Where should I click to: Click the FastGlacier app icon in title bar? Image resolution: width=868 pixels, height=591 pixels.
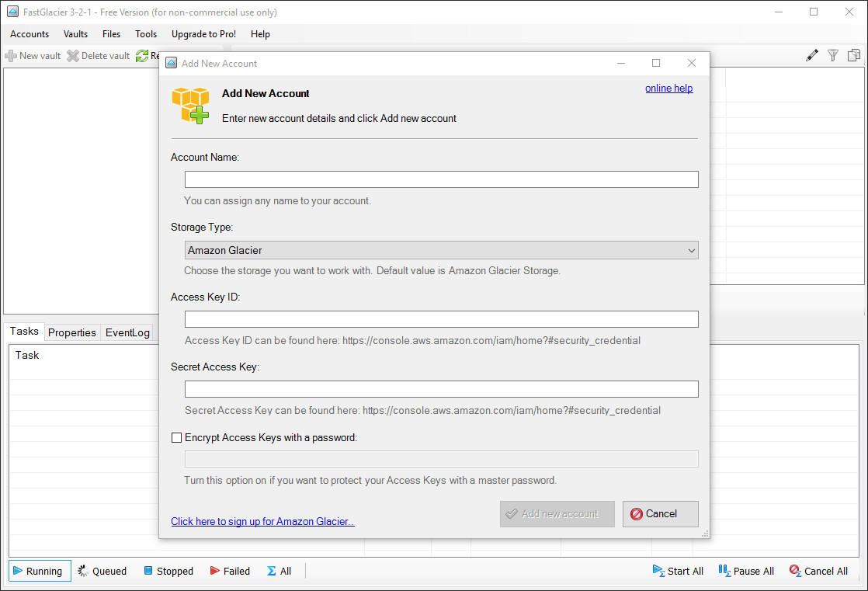click(x=12, y=12)
